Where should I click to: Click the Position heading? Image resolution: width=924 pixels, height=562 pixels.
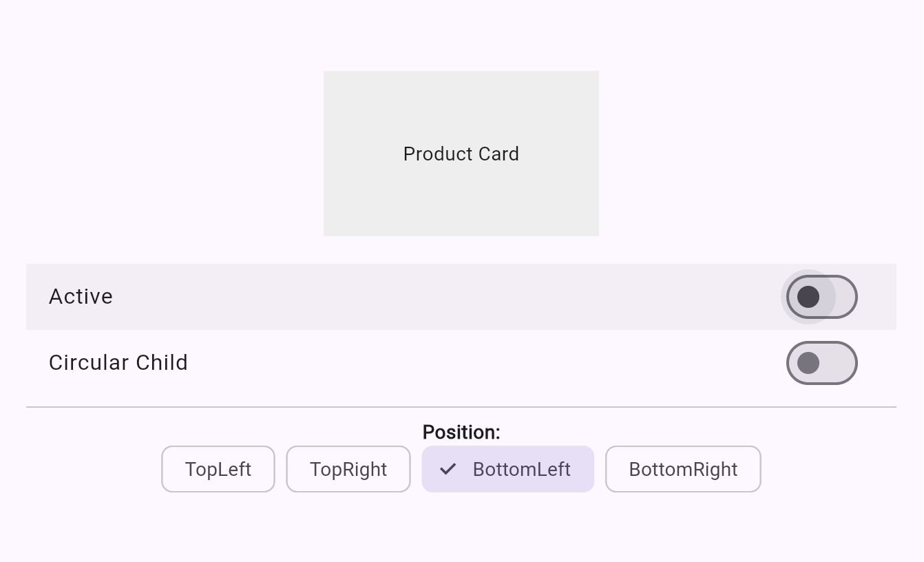[x=461, y=432]
